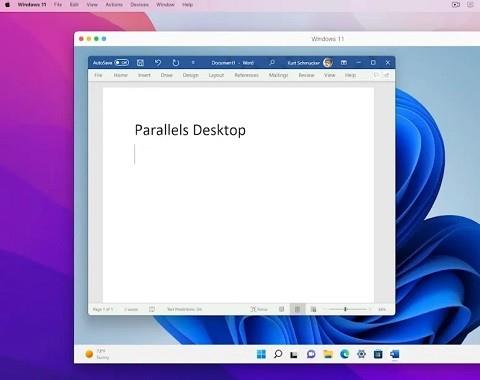This screenshot has width=480, height=380.
Task: Switch to Read Mode view icon
Action: coord(282,309)
